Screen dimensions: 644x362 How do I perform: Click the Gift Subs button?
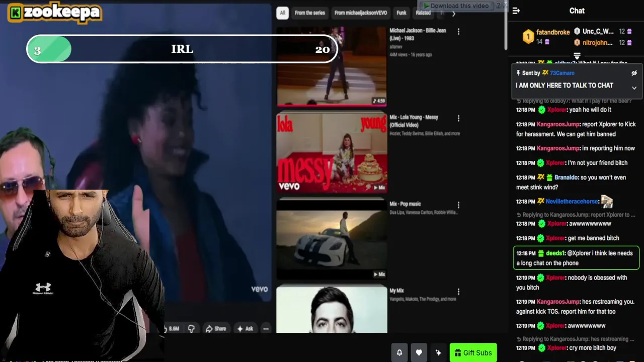tap(473, 353)
